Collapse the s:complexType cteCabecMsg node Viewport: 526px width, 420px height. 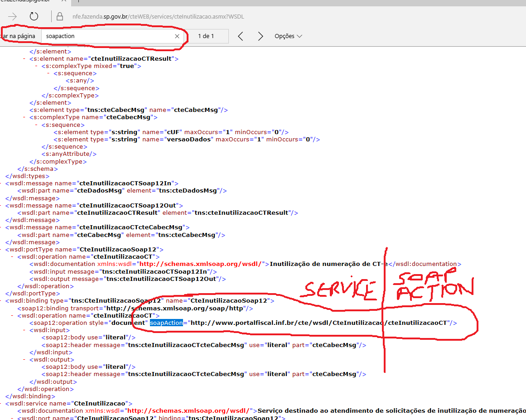[24, 117]
